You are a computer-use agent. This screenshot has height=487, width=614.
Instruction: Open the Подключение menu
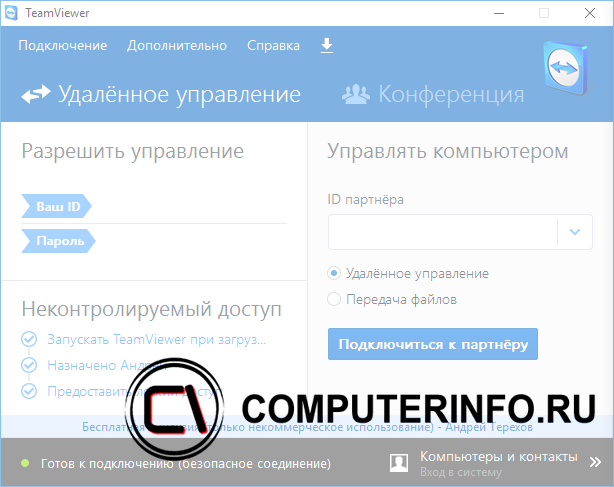(x=63, y=45)
